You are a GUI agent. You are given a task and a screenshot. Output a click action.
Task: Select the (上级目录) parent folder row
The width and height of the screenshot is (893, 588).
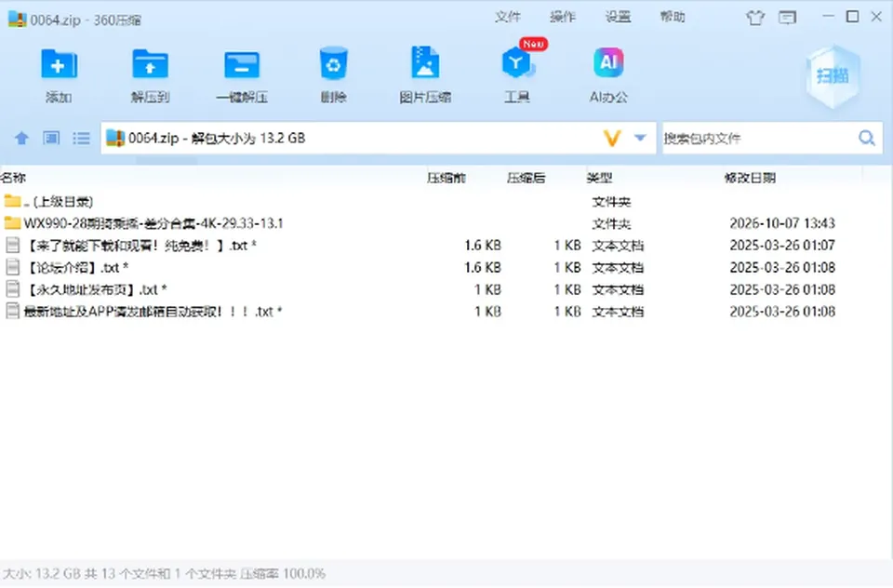click(x=446, y=201)
